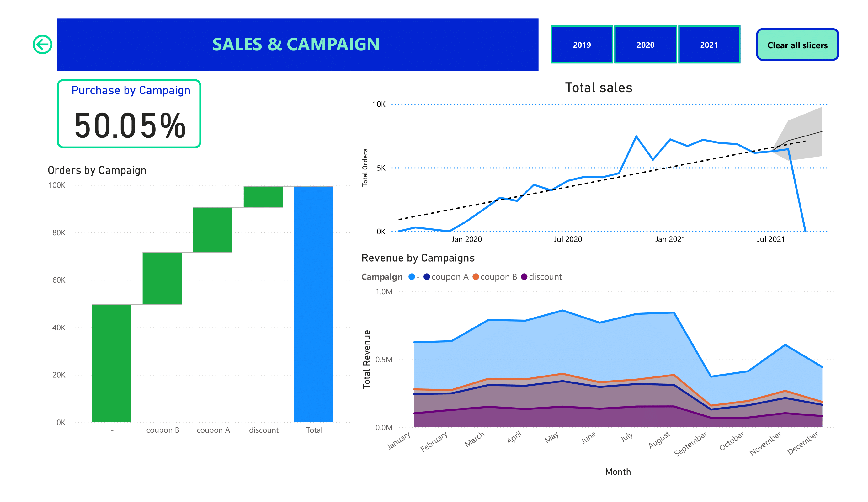Select the coupon B waterfall bar
Screen dimensions: 868x502
pos(162,278)
